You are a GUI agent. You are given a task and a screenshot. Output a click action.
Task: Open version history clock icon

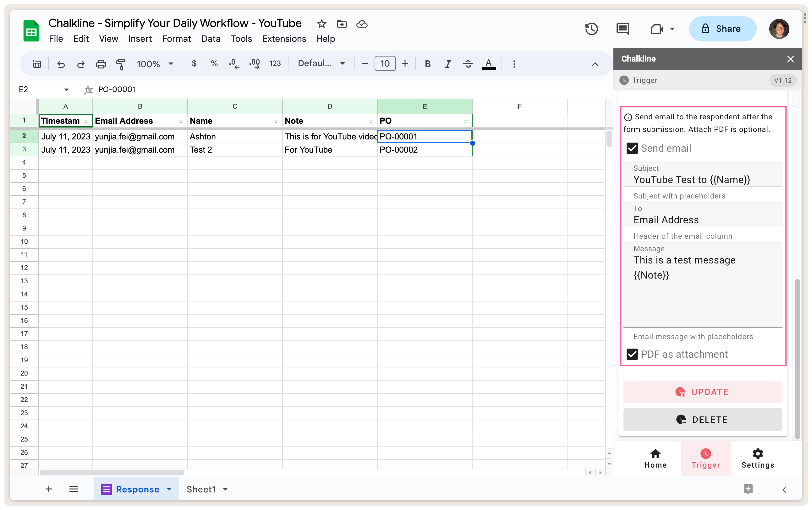(591, 29)
